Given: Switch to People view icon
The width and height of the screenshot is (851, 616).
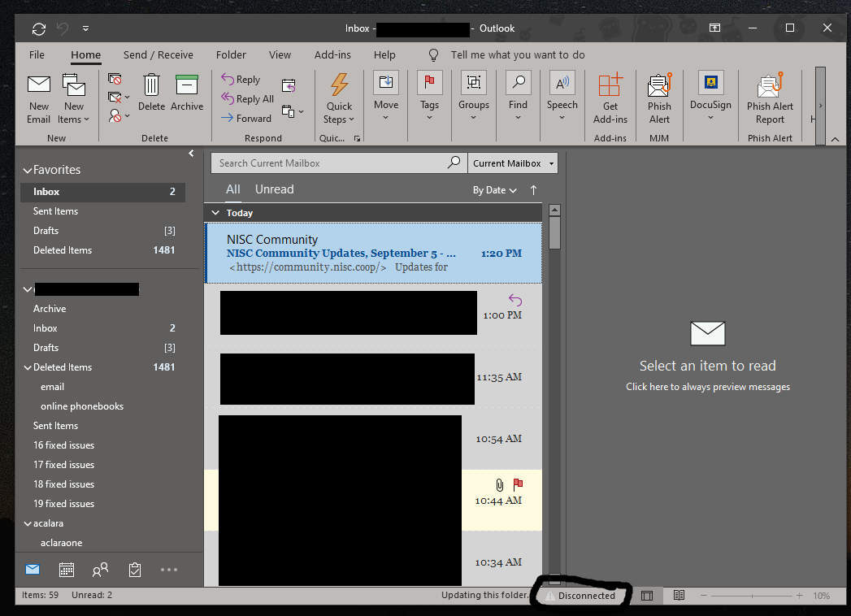Looking at the screenshot, I should [101, 570].
